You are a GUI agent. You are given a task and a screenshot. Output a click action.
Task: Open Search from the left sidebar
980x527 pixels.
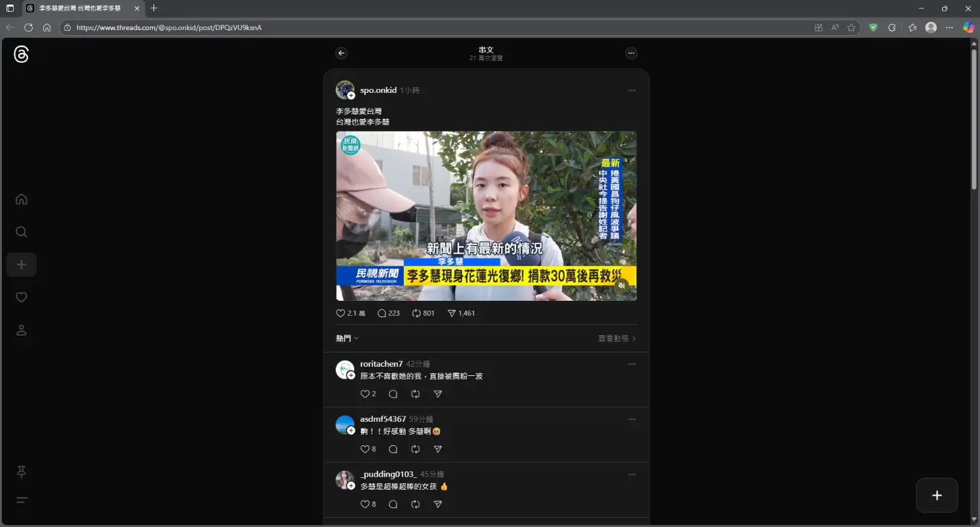22,232
